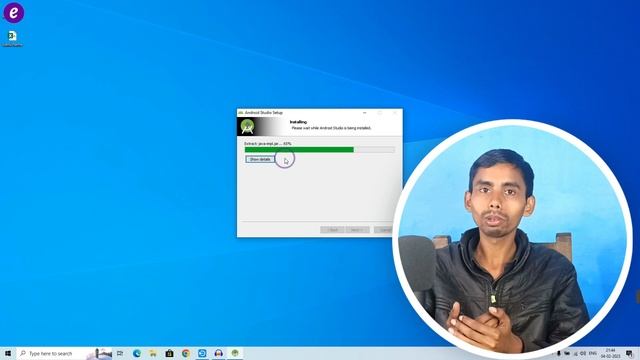This screenshot has height=360, width=640.
Task: Click the battery icon in the system tray
Action: click(567, 353)
